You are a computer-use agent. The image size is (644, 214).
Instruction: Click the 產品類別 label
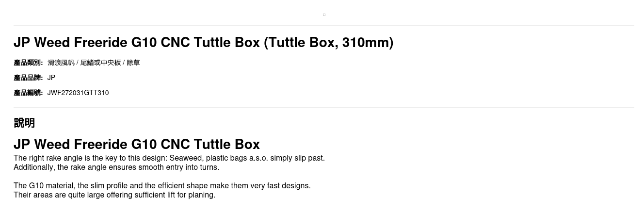28,63
